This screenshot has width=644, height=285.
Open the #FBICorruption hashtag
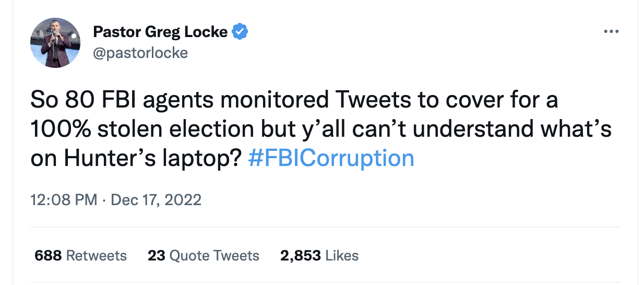click(x=331, y=158)
